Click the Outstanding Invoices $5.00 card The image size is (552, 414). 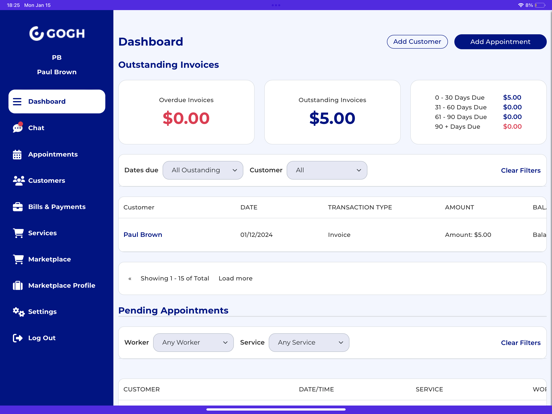pyautogui.click(x=332, y=112)
